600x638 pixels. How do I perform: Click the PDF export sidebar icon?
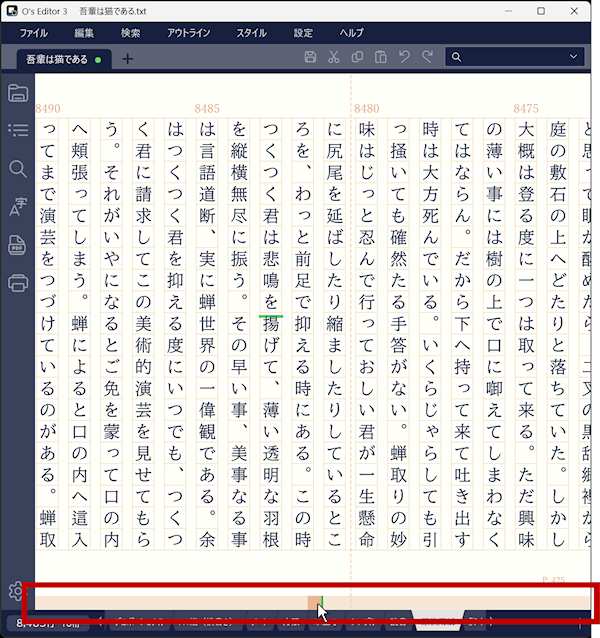point(17,245)
